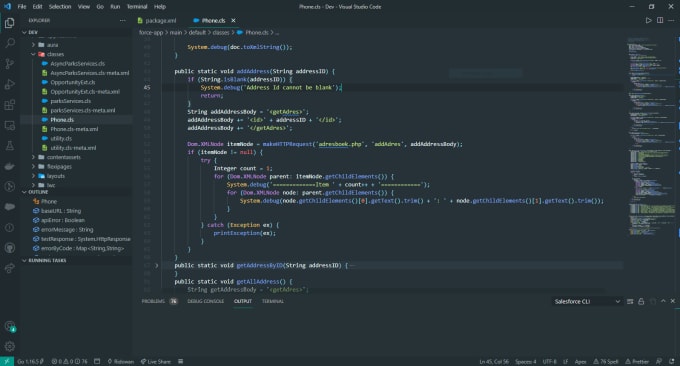The height and width of the screenshot is (366, 680).
Task: Click Live Share in status bar
Action: point(156,361)
